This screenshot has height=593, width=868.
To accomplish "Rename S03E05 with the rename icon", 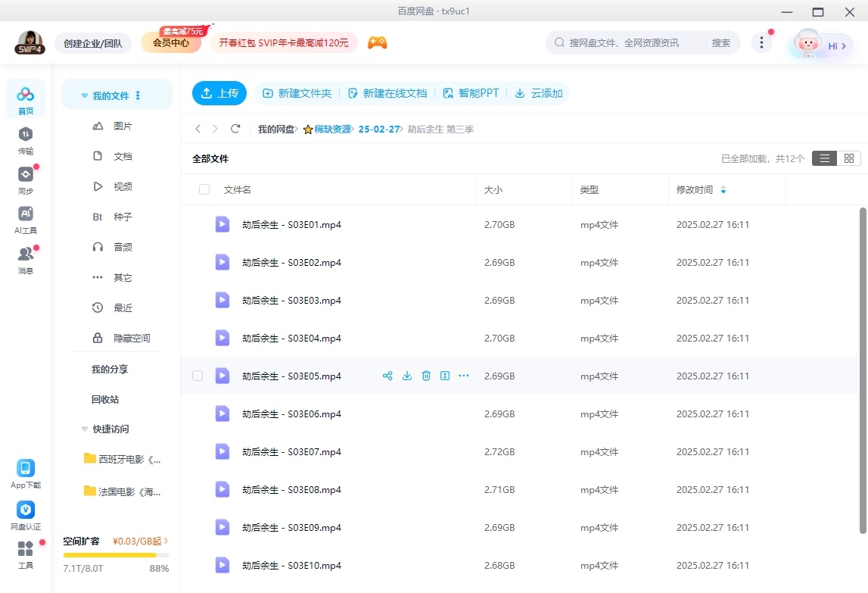I will click(444, 375).
